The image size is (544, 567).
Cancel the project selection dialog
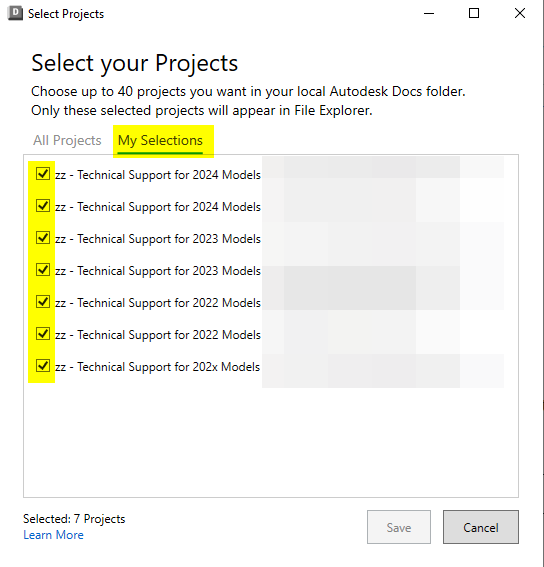pyautogui.click(x=481, y=527)
